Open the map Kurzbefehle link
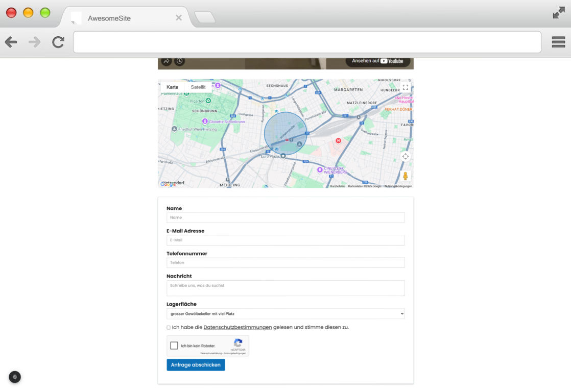 [x=338, y=186]
